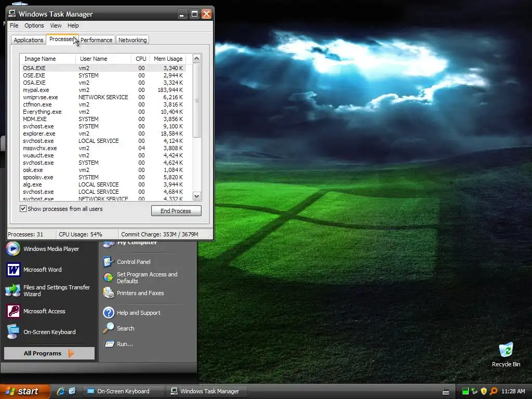532x399 pixels.
Task: Click the Windows Media Player icon in Start menu
Action: [13, 249]
